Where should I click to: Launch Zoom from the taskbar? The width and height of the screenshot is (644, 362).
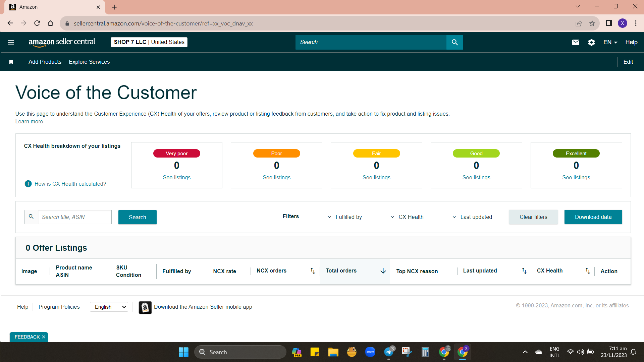point(370,352)
